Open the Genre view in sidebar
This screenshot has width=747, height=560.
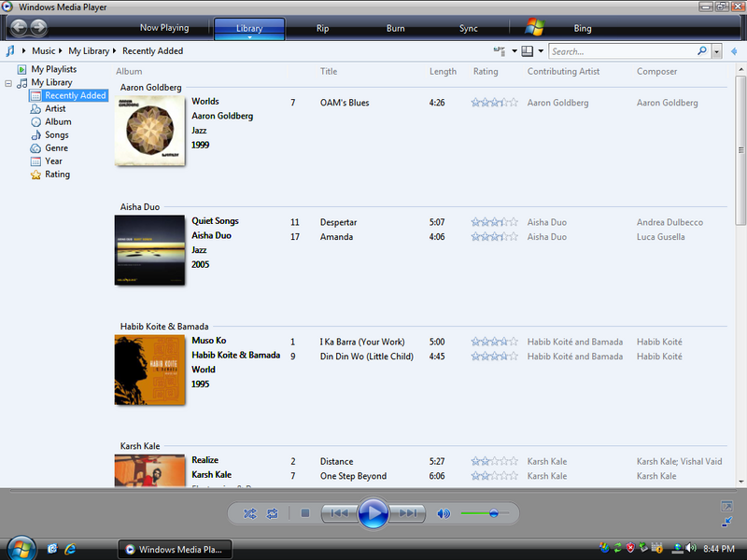click(x=56, y=148)
